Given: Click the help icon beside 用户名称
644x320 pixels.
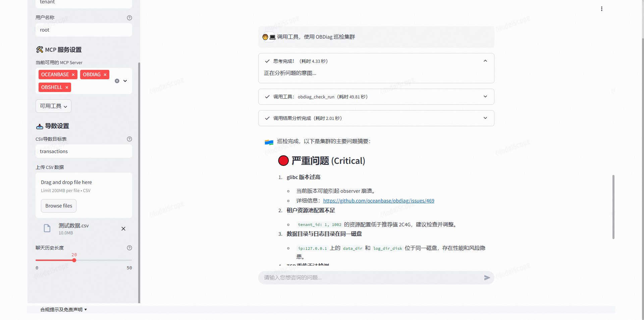Looking at the screenshot, I should (x=129, y=18).
